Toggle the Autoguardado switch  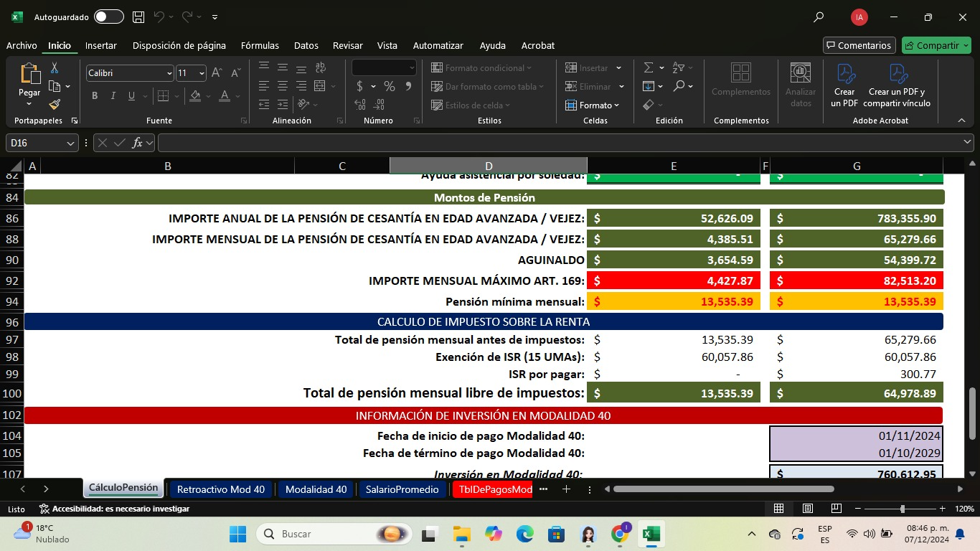[x=108, y=17]
